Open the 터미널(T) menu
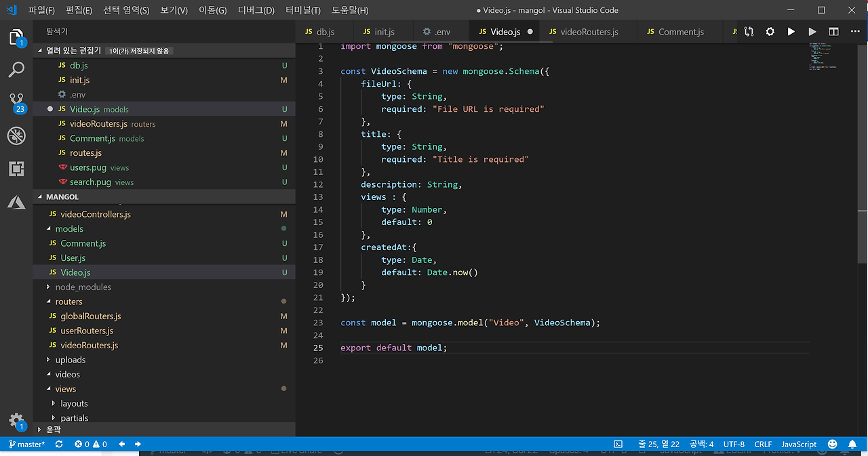The image size is (868, 456). coord(302,10)
